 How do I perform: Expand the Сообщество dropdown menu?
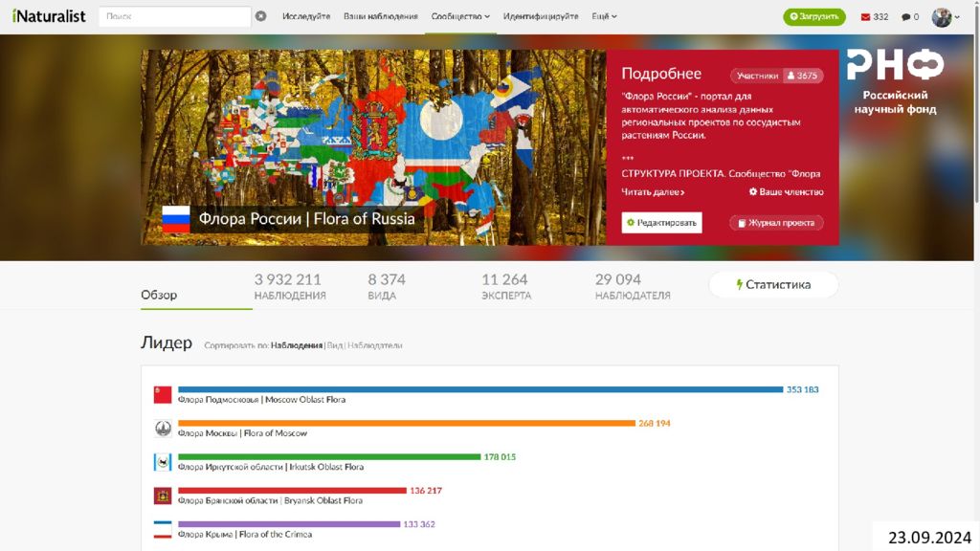coord(460,16)
